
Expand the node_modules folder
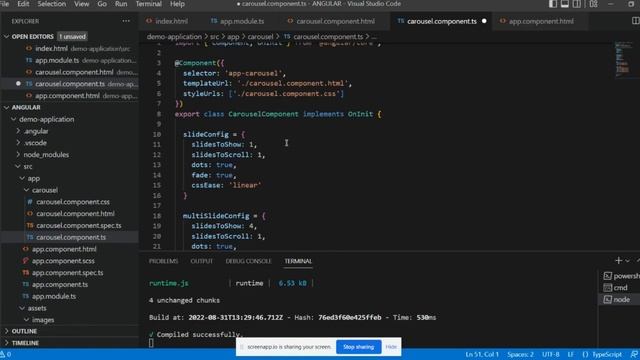pyautogui.click(x=46, y=155)
